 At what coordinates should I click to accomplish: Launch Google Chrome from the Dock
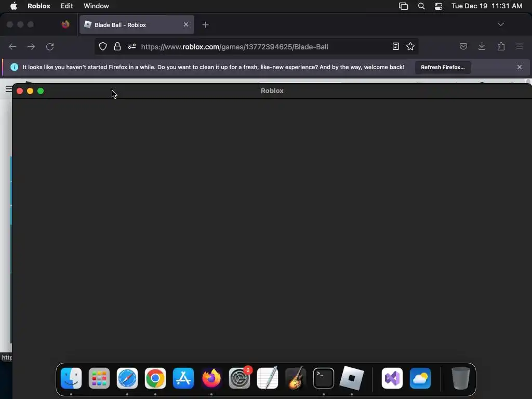[x=155, y=378]
